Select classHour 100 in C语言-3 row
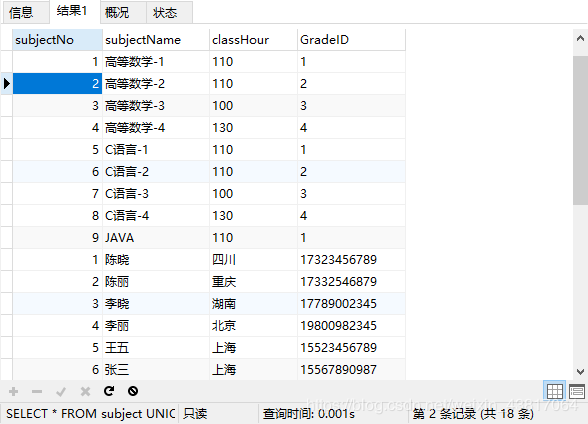Screen dimensions: 588x424 [253, 193]
